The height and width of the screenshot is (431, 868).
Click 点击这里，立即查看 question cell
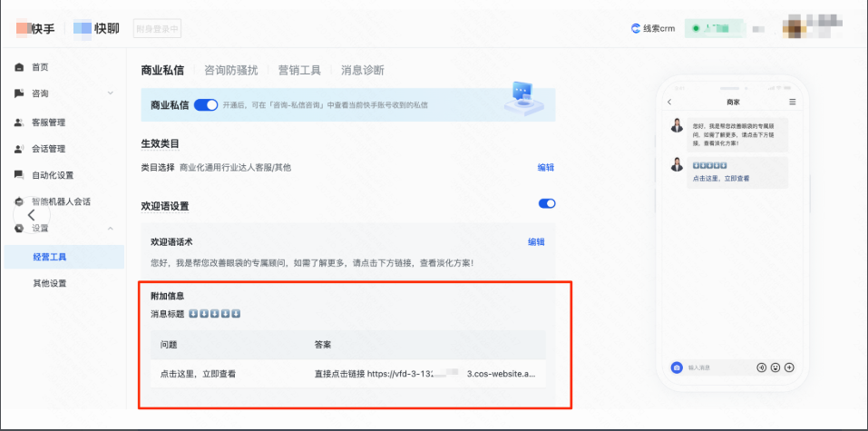[198, 374]
